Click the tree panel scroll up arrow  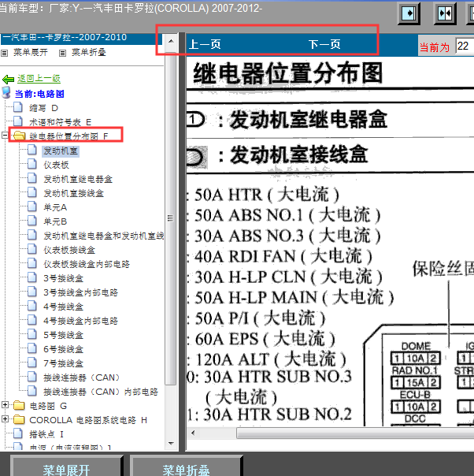[171, 41]
